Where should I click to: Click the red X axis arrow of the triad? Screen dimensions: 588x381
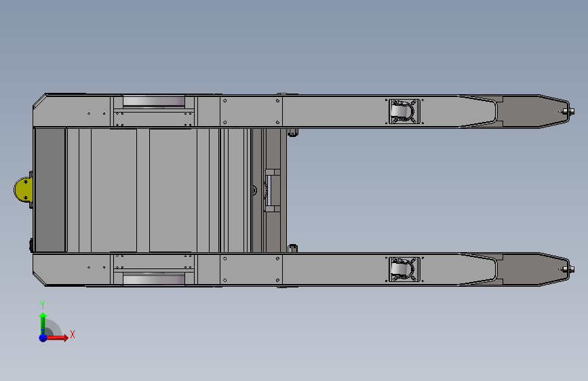point(58,338)
